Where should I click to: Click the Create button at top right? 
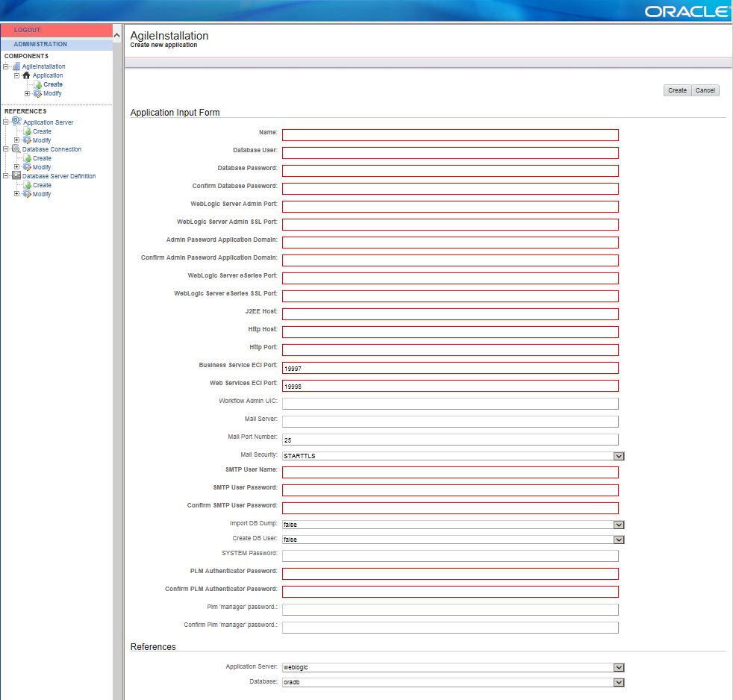tap(677, 90)
